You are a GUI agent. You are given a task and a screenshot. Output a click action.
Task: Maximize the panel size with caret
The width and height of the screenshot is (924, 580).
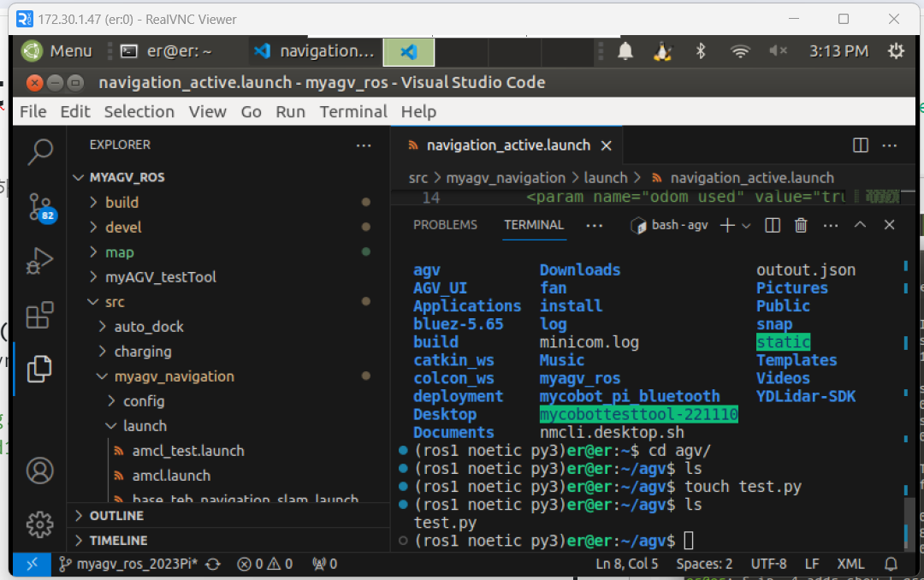(860, 225)
